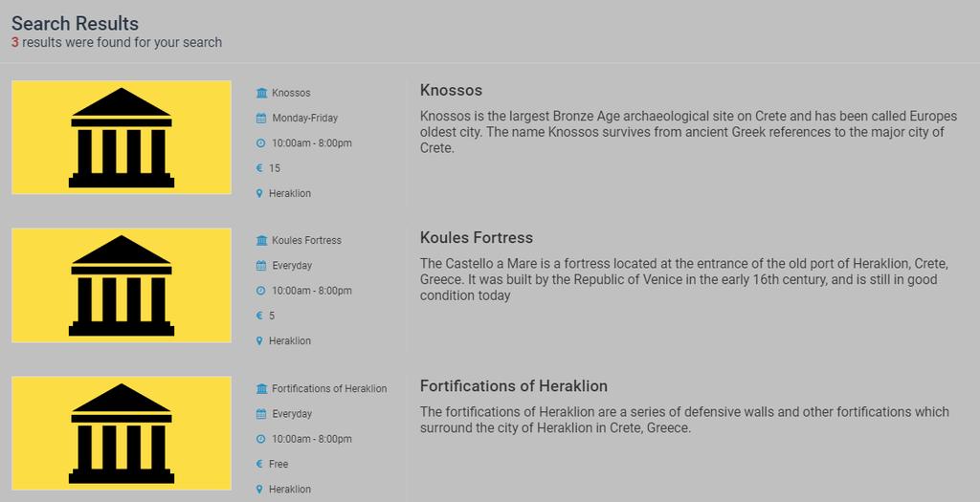Click the clock icon in Knossos listing
The height and width of the screenshot is (502, 980).
point(261,143)
